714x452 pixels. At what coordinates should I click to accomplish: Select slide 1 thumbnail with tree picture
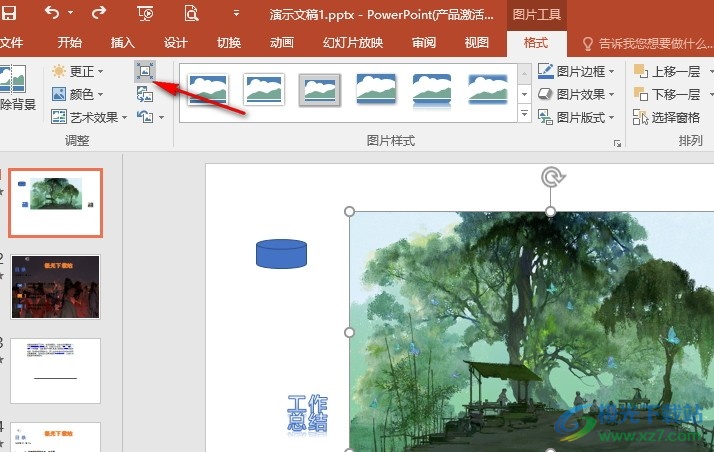[56, 203]
